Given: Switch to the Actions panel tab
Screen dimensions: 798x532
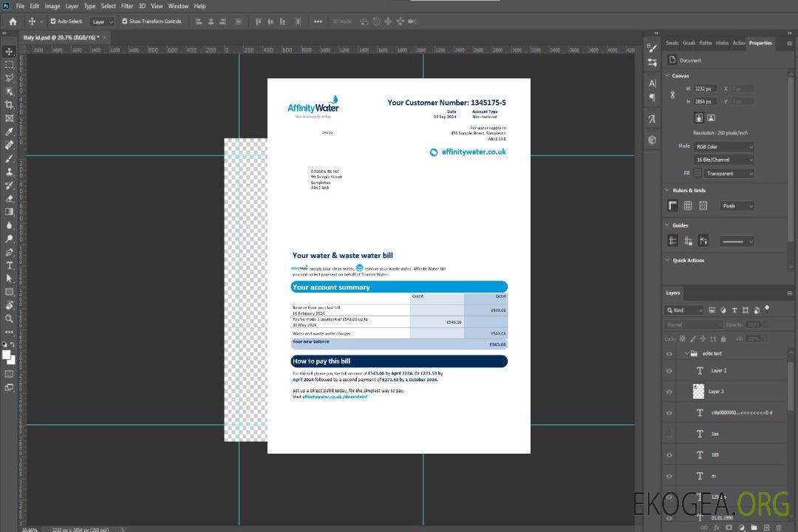Looking at the screenshot, I should point(738,43).
